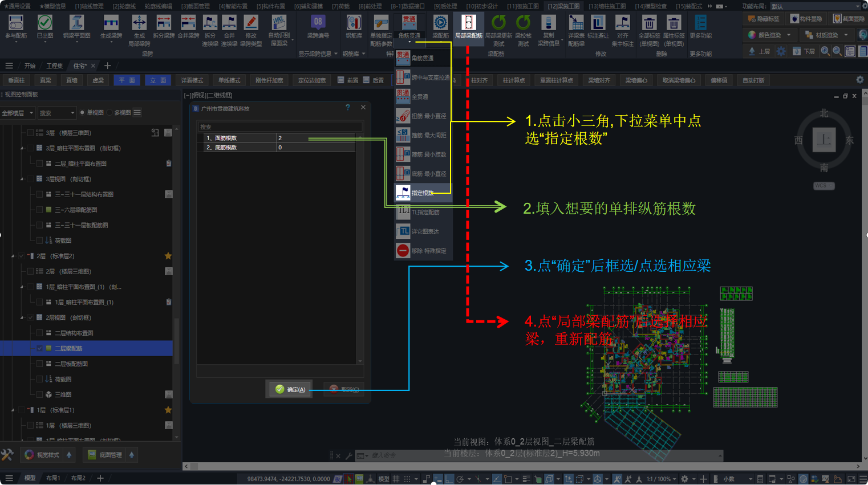Click the 局部梁配筋 ribbon icon
This screenshot has width=868, height=485.
tap(468, 24)
